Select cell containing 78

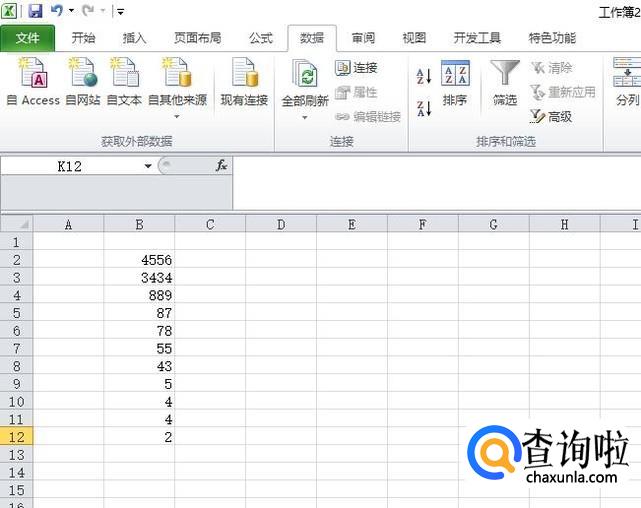[139, 331]
